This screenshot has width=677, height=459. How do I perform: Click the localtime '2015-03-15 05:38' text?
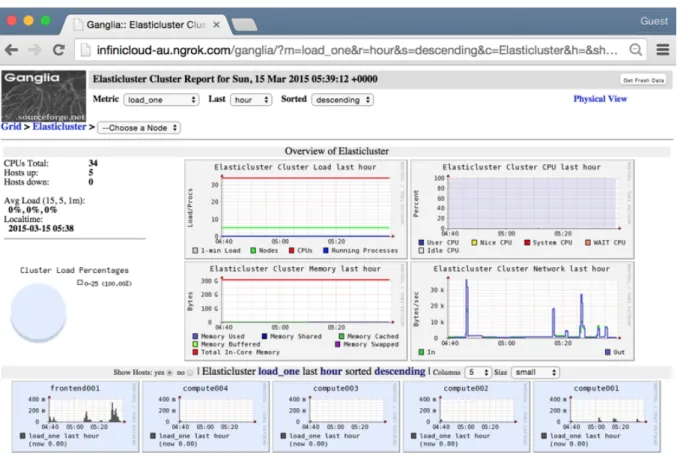click(41, 228)
